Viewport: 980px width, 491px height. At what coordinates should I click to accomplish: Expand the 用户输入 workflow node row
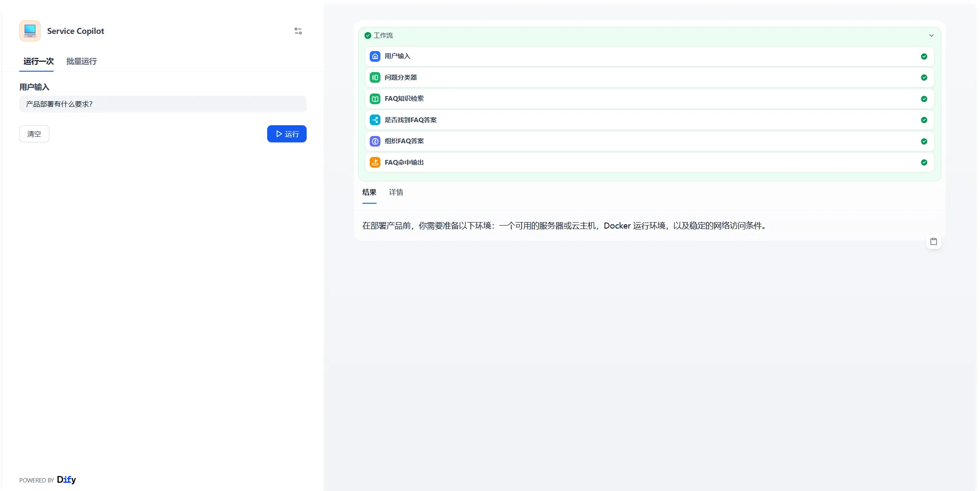coord(649,56)
